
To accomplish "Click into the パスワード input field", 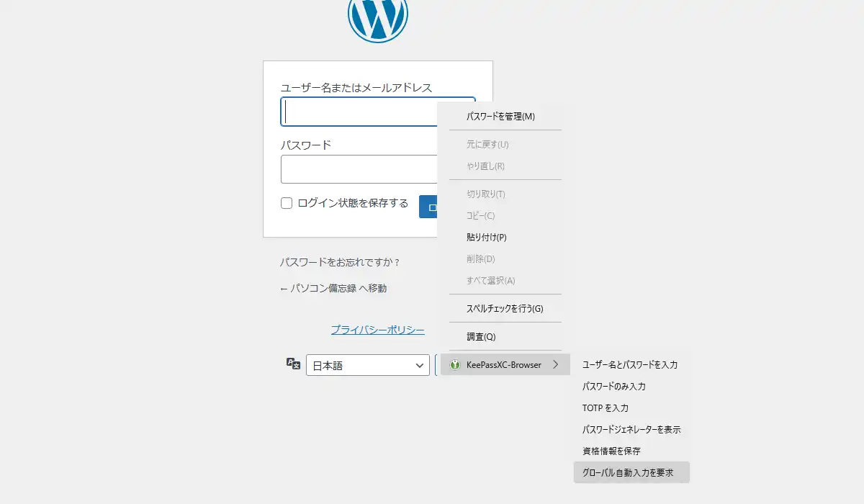I will (359, 169).
